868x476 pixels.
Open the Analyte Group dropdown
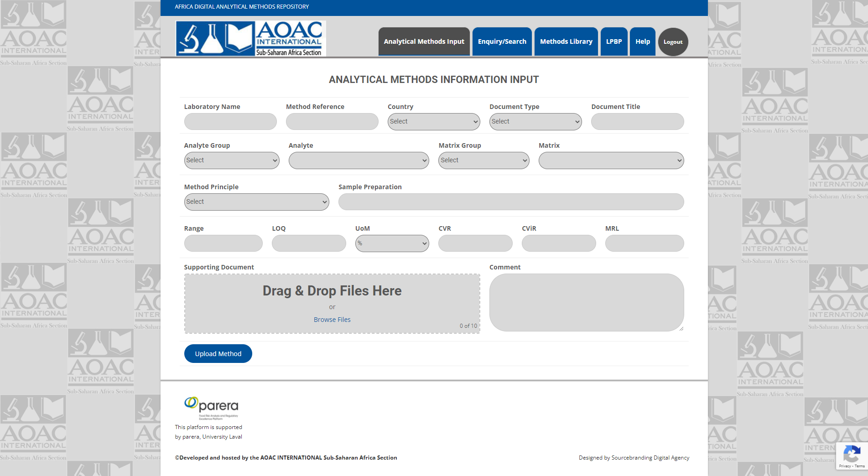(x=231, y=160)
